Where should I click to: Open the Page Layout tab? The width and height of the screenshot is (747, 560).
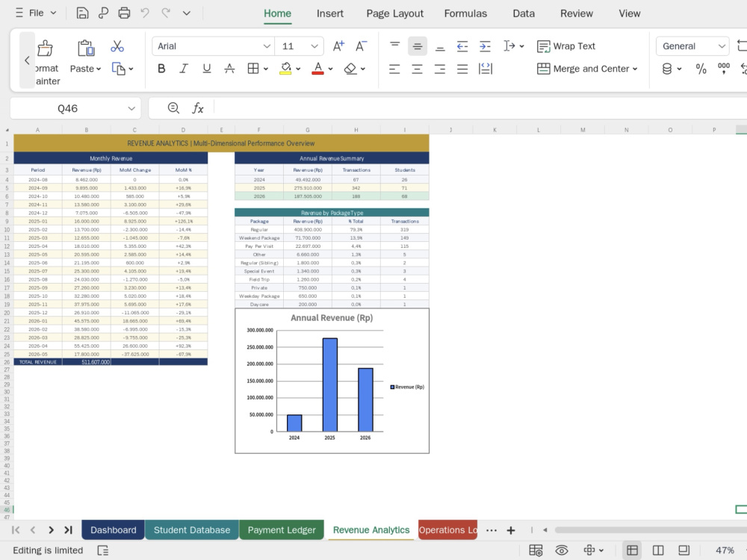point(394,13)
